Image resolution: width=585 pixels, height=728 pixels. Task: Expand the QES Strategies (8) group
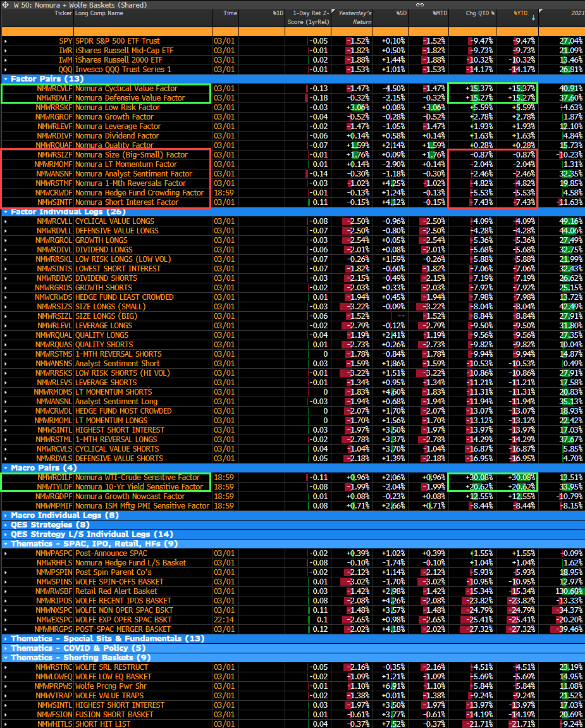[x=6, y=525]
